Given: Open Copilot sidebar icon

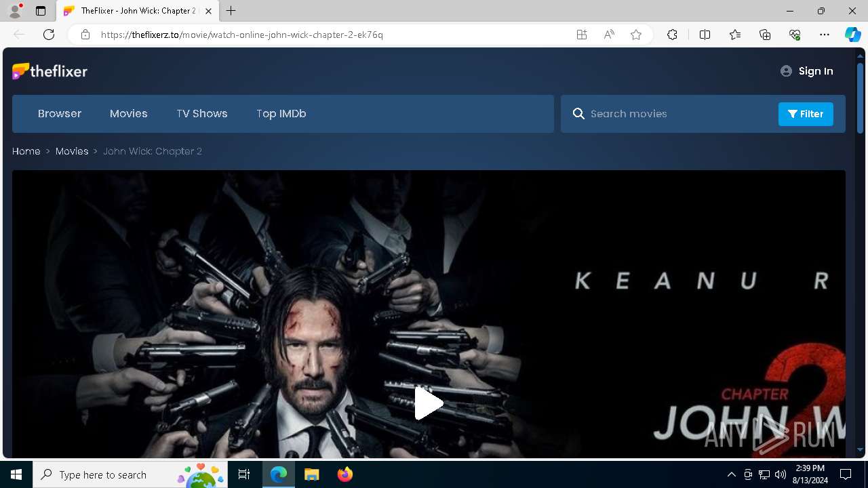Looking at the screenshot, I should [x=852, y=35].
